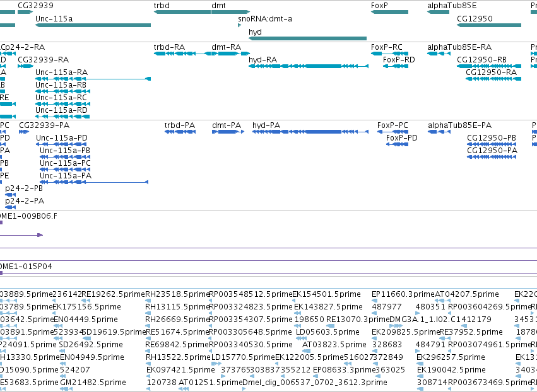Click the Unc-115a-RD transcript label
This screenshot has height=392, width=537.
click(61, 110)
